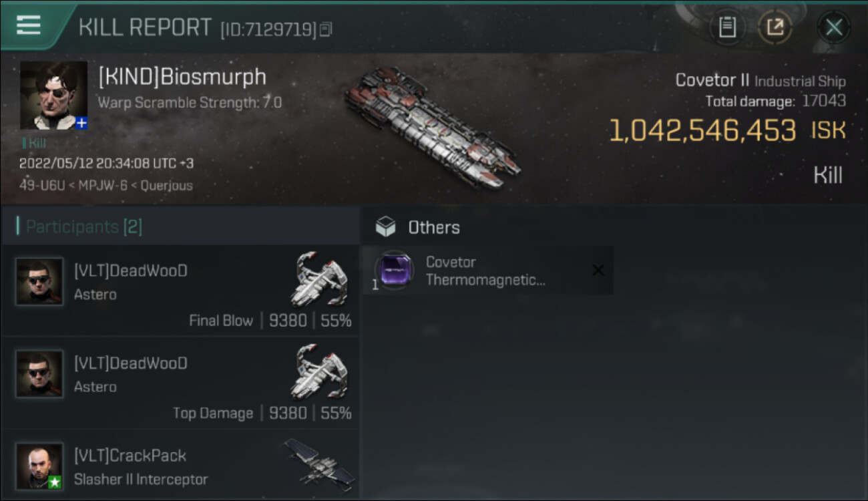Open DeadWooD's portrait in Final Blow row

39,282
